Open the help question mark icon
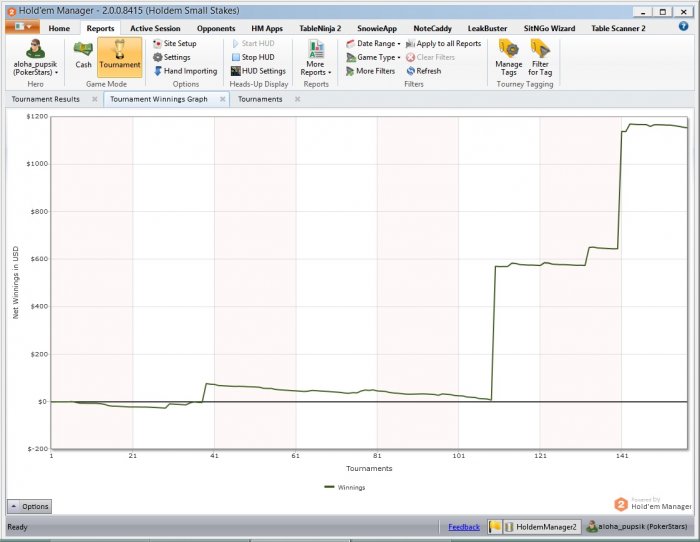The height and width of the screenshot is (542, 700). pyautogui.click(x=683, y=27)
